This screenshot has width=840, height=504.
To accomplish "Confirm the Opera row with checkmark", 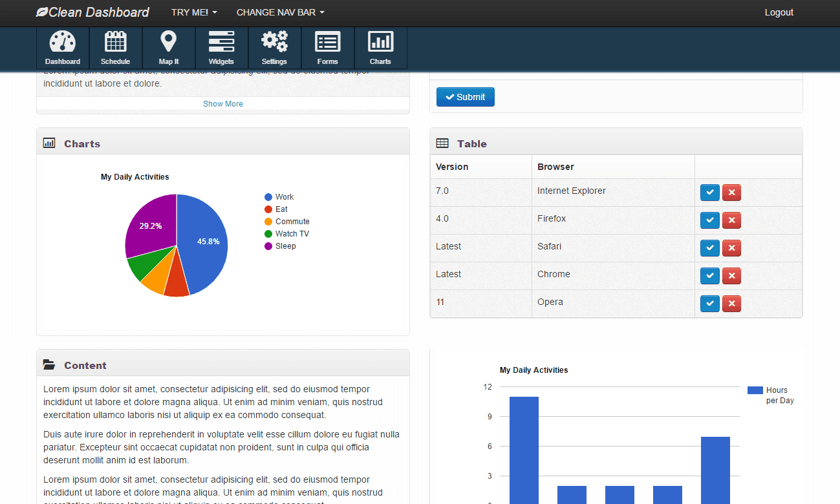I will click(709, 304).
